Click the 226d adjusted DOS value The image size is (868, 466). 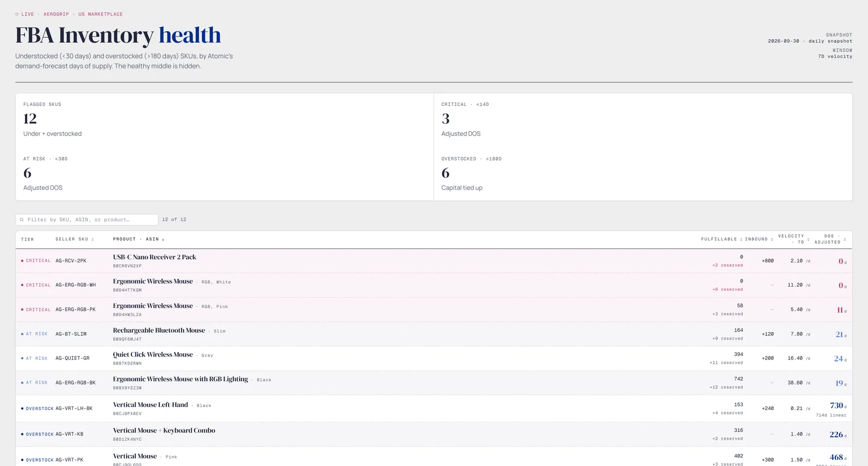pyautogui.click(x=838, y=435)
